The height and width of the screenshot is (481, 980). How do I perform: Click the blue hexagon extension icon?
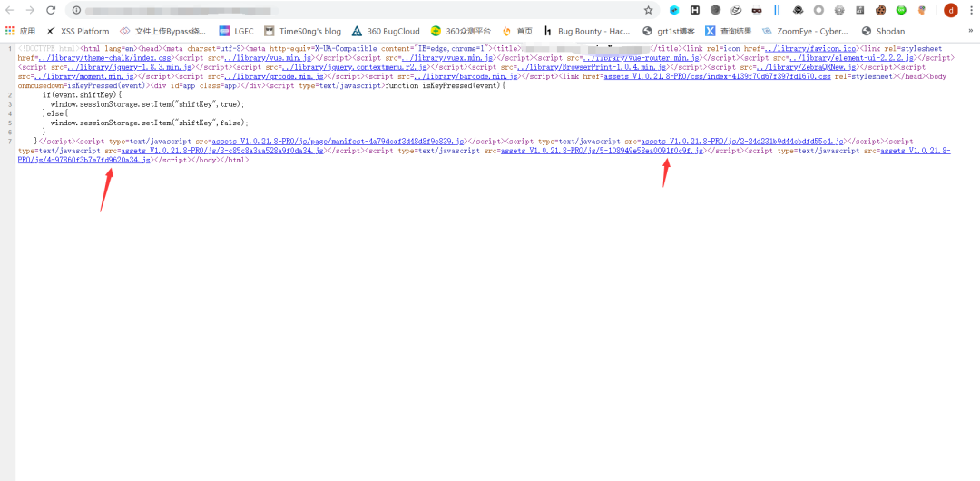click(673, 10)
